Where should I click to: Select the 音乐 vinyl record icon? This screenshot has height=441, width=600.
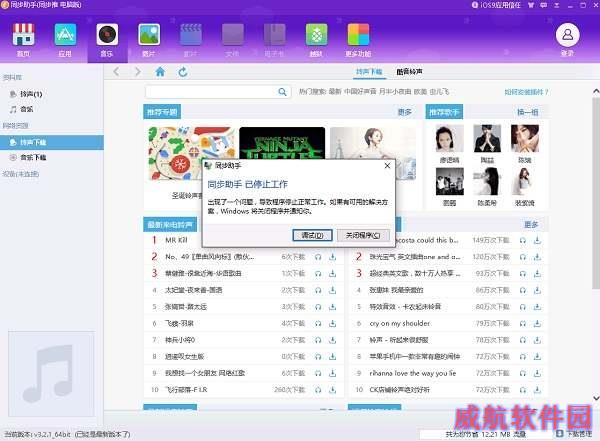107,35
